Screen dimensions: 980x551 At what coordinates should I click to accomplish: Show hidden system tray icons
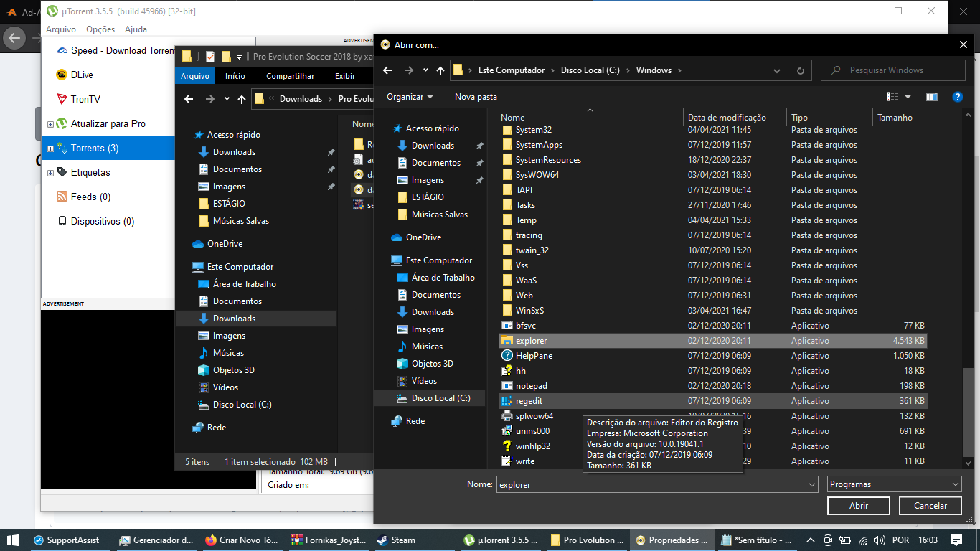click(x=810, y=540)
